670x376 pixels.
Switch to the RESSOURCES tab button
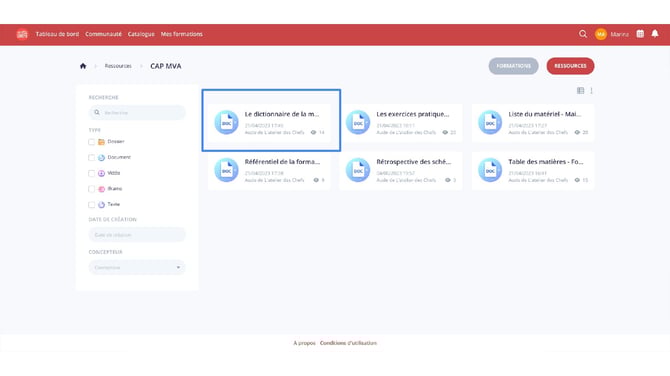[570, 66]
